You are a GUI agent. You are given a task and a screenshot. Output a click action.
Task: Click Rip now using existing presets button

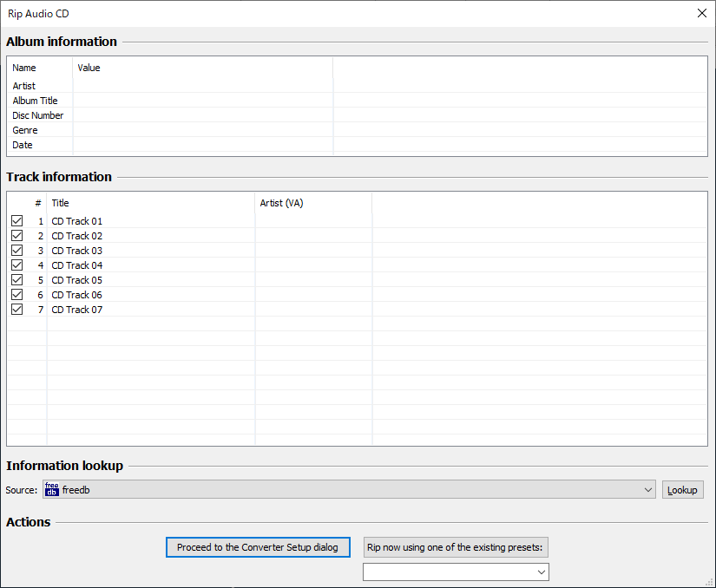point(456,547)
